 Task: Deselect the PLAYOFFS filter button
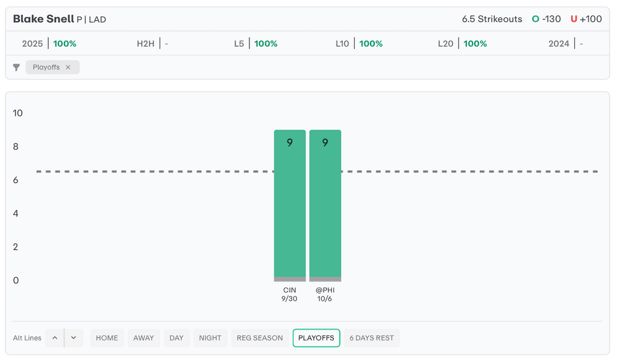pyautogui.click(x=316, y=338)
